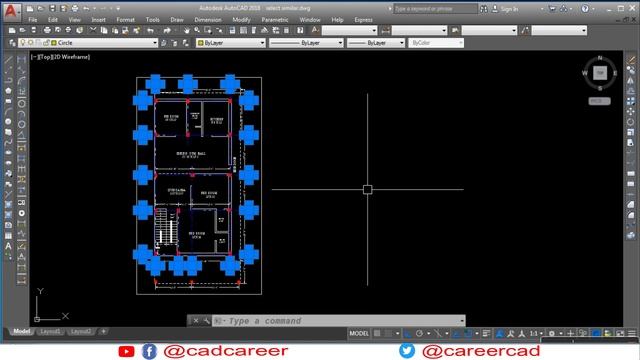
Task: Click the search binoculars icon
Action: (484, 9)
